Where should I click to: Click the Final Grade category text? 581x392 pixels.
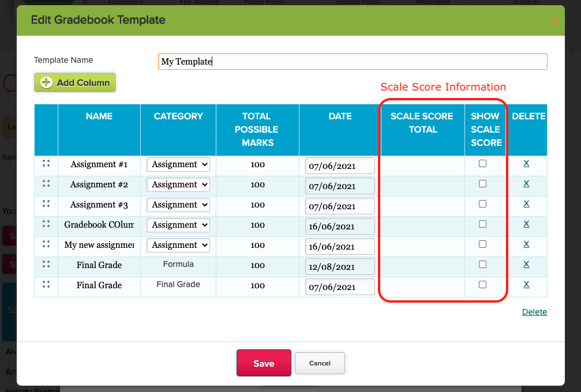click(x=178, y=284)
